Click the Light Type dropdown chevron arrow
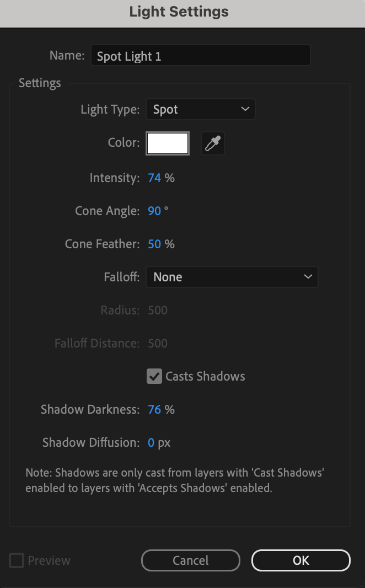This screenshot has height=588, width=365. point(245,110)
